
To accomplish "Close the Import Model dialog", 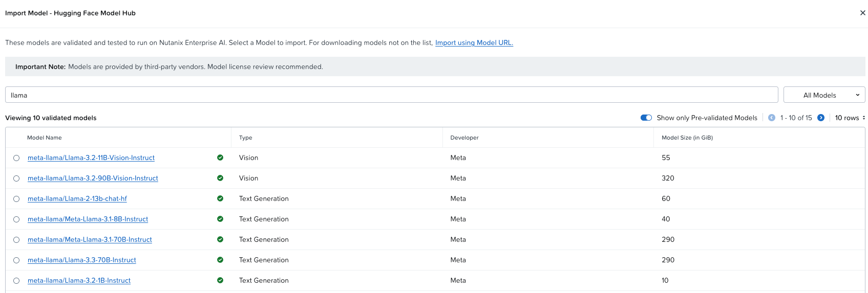I will tap(862, 13).
